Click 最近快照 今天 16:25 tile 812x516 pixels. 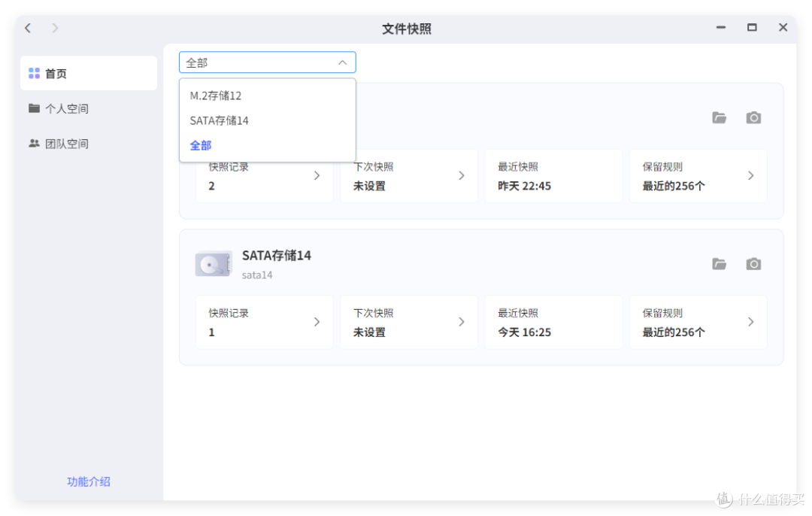pos(553,322)
